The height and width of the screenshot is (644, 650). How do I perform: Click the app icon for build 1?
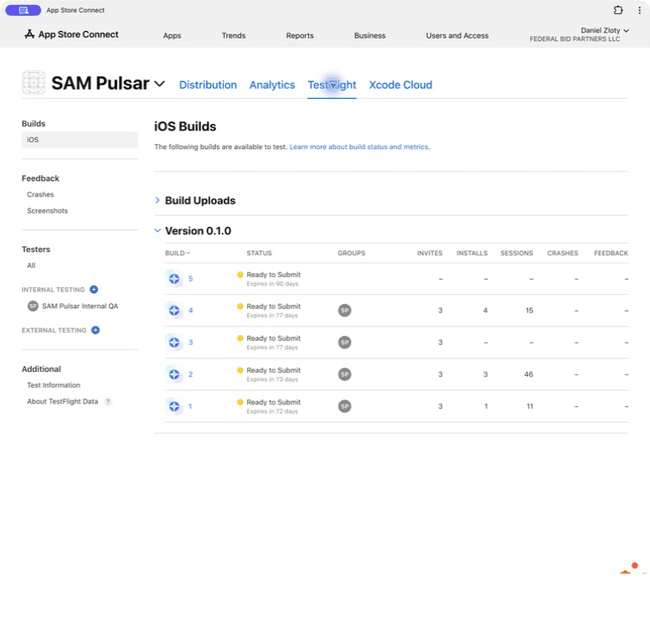174,406
